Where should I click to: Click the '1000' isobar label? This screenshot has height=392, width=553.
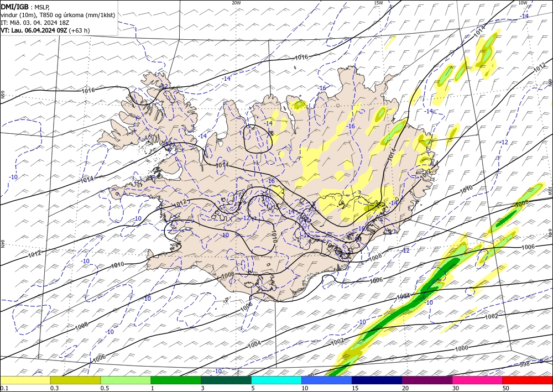pyautogui.click(x=461, y=348)
